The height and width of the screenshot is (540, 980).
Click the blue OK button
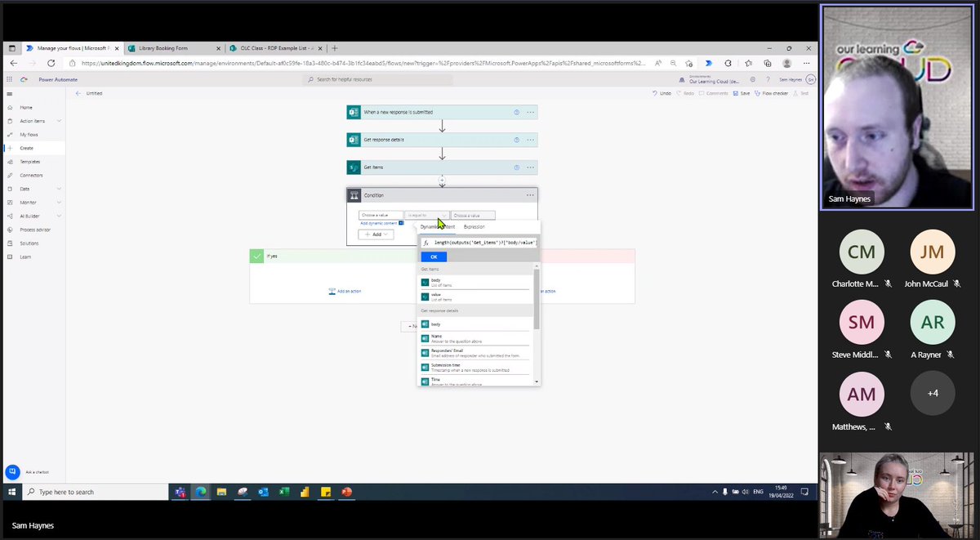pyautogui.click(x=434, y=257)
